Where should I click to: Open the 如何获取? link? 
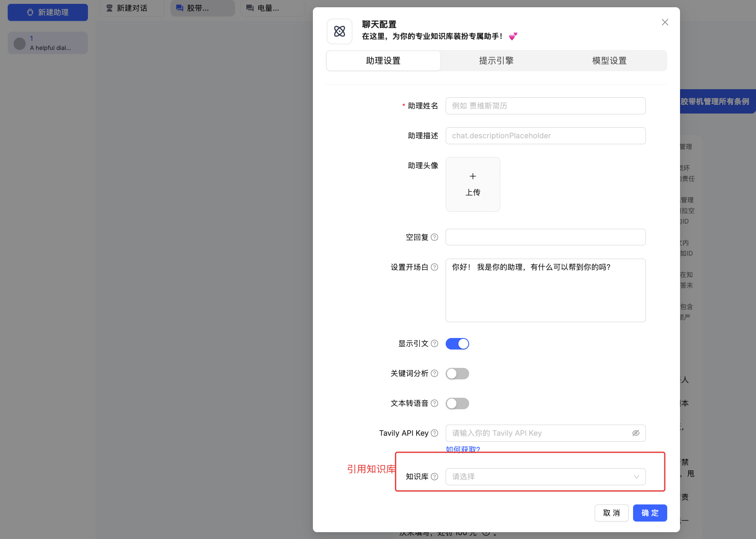coord(463,449)
